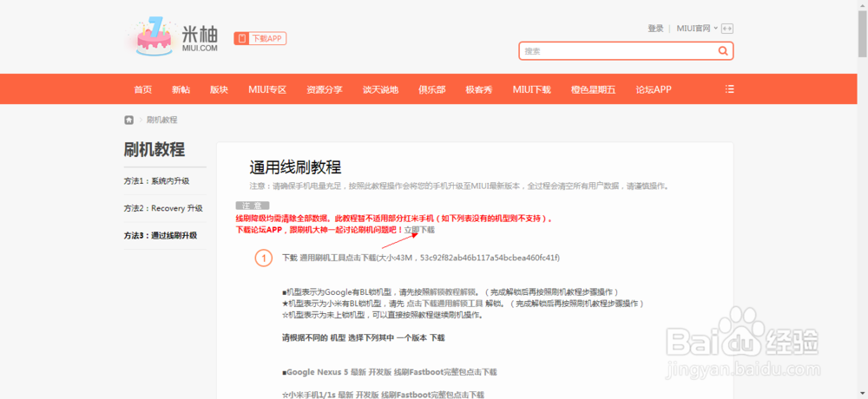Expand the MIUI官网 dropdown
Image resolution: width=868 pixels, height=399 pixels.
coord(697,29)
